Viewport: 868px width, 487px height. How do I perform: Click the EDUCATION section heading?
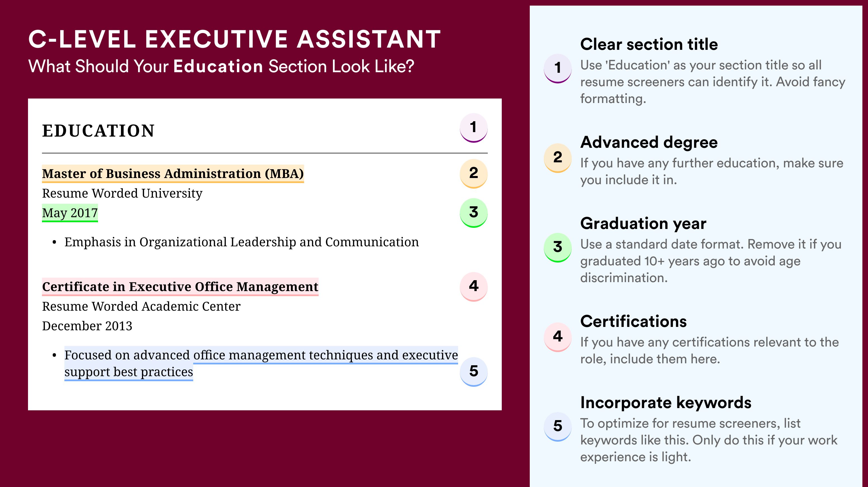(98, 131)
